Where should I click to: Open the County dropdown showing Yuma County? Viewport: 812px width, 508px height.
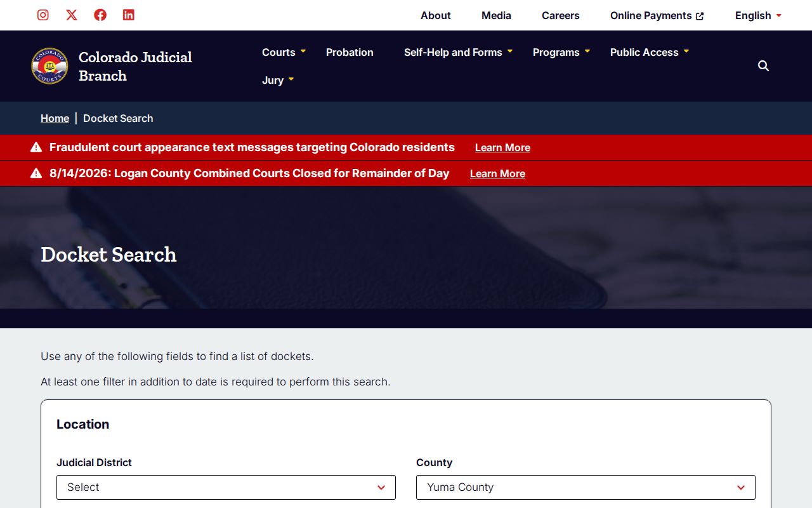click(x=586, y=487)
